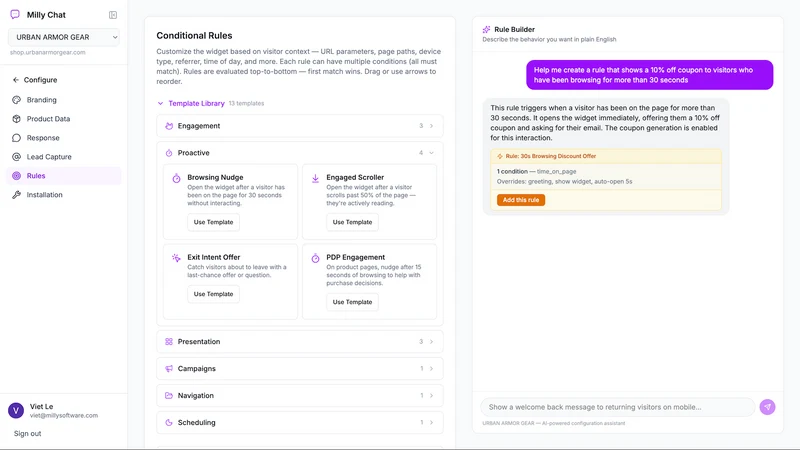
Task: Click the Milly Chat logo icon
Action: pos(15,14)
